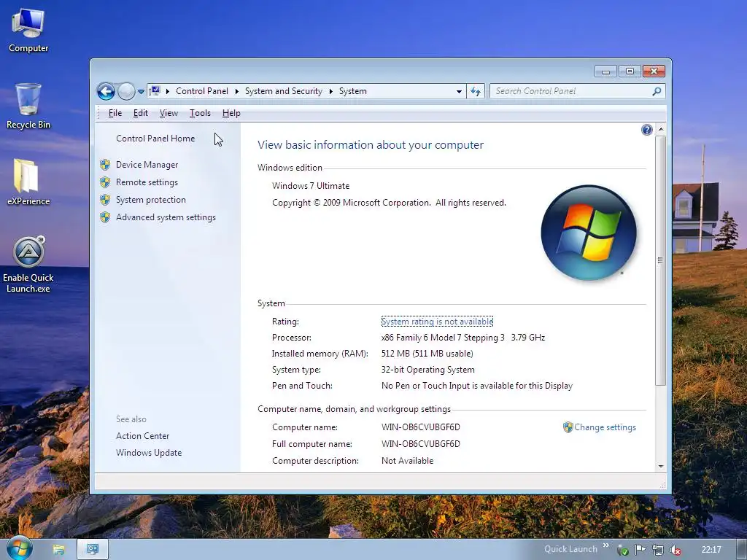Click the shield icon beside Device Manager

pyautogui.click(x=105, y=165)
